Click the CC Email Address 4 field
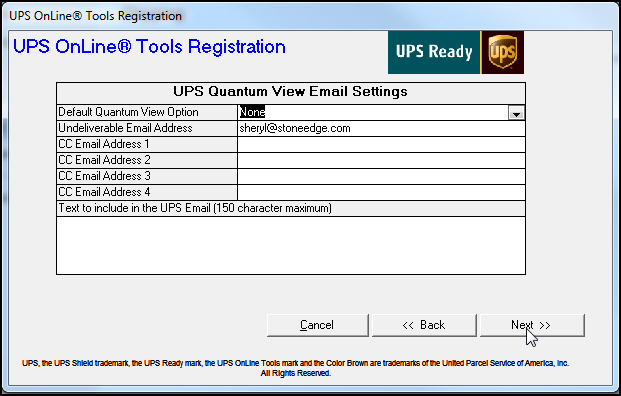The width and height of the screenshot is (621, 396). click(x=381, y=192)
